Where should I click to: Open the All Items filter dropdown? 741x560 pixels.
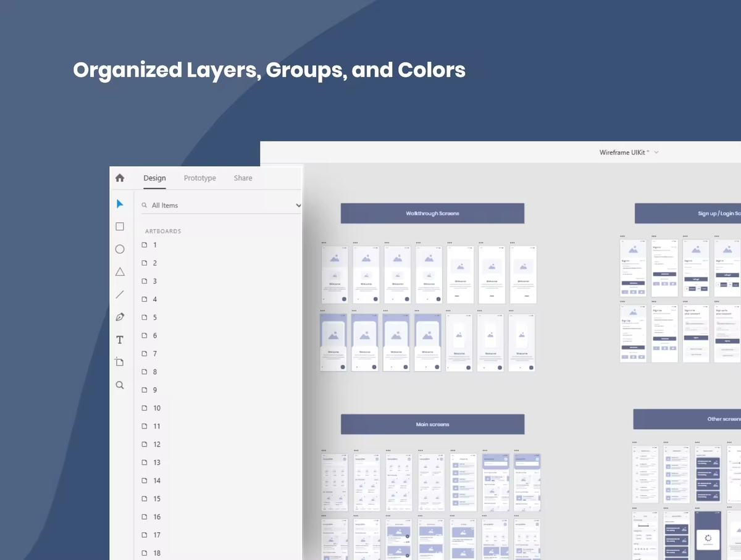click(298, 206)
